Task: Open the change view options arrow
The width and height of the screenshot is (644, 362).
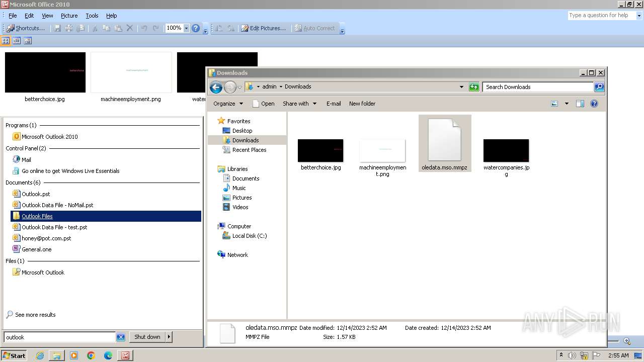Action: [567, 104]
